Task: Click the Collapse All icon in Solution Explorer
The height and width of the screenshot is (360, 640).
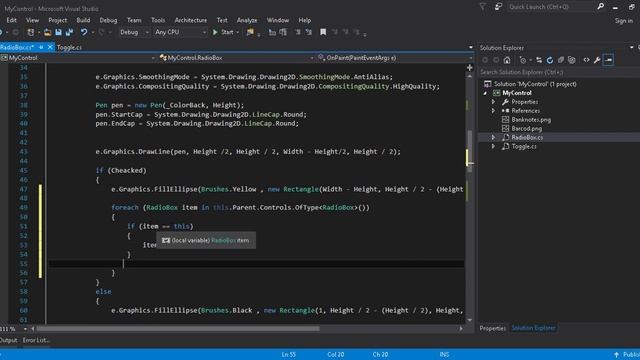Action: coord(561,60)
